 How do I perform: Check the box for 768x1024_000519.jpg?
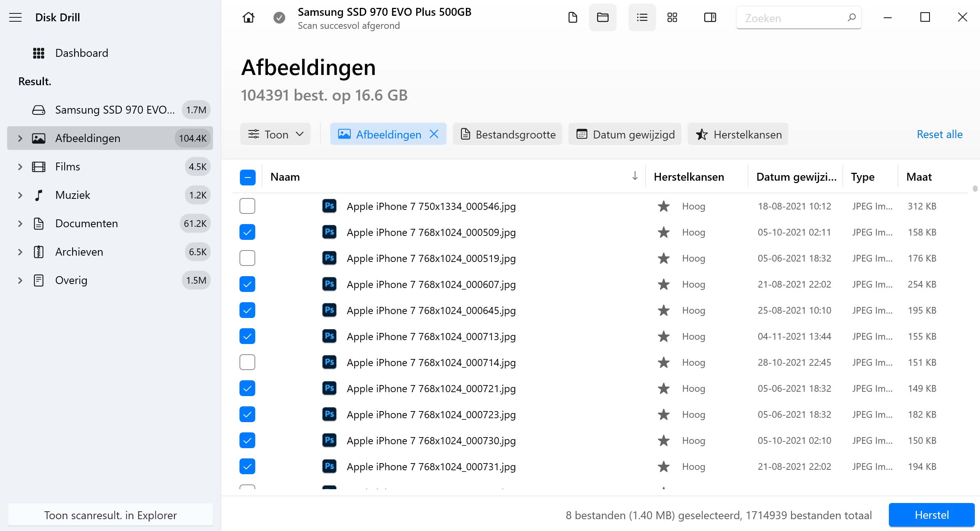[247, 258]
